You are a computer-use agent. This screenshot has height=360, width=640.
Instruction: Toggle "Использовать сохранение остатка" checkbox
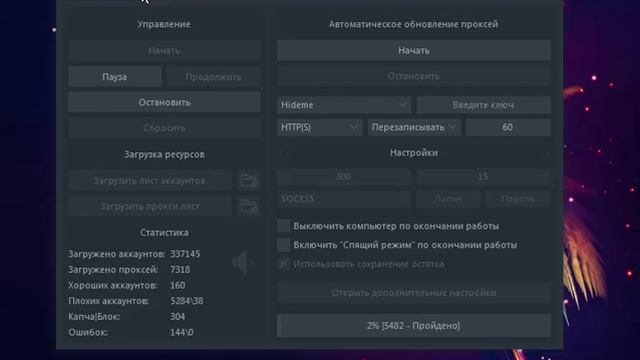(284, 264)
